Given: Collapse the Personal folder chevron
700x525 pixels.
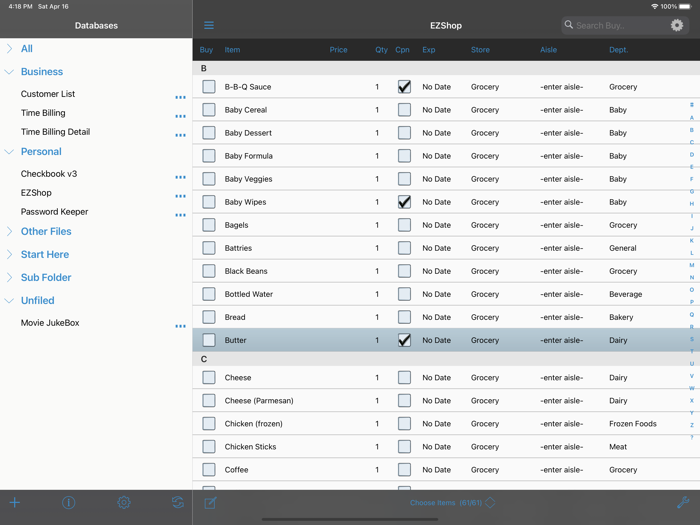Looking at the screenshot, I should tap(9, 152).
